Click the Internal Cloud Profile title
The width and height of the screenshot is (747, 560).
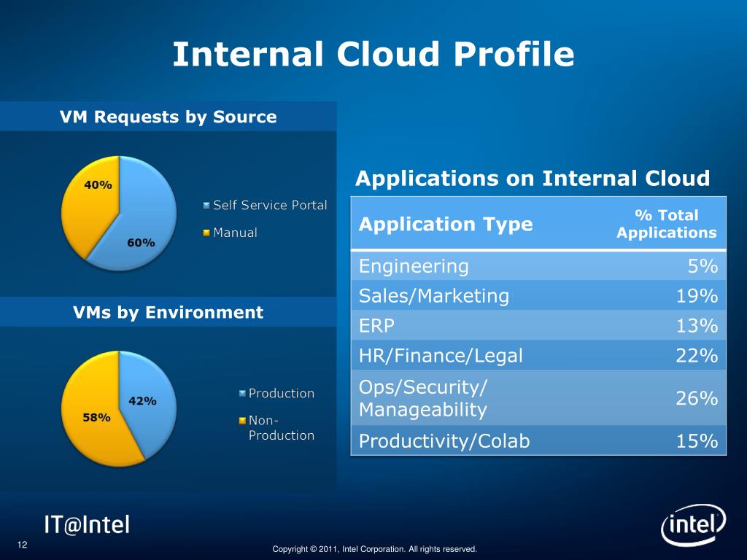pos(373,54)
